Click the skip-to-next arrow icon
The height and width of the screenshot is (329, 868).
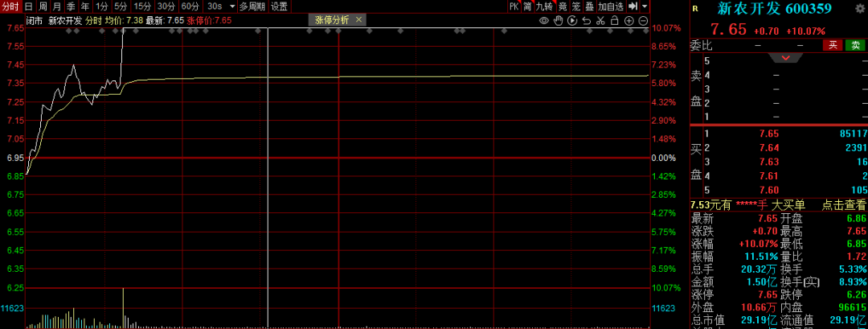point(633,6)
